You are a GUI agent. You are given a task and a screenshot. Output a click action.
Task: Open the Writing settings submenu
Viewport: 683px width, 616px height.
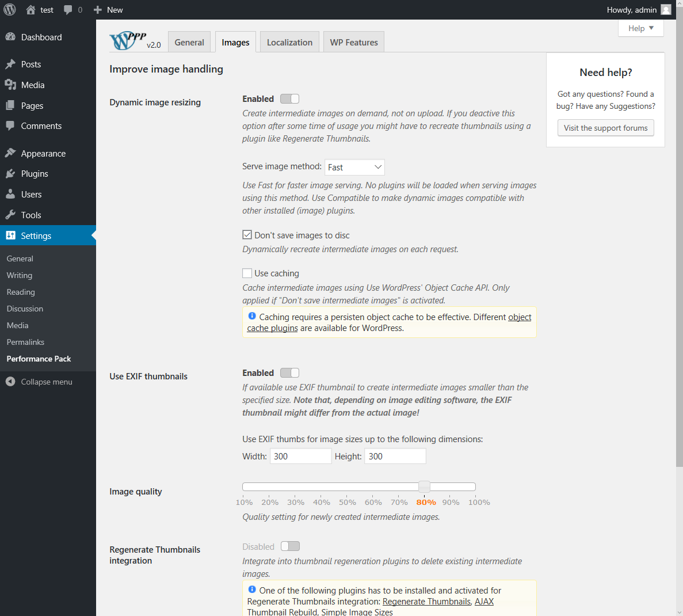[x=20, y=276]
